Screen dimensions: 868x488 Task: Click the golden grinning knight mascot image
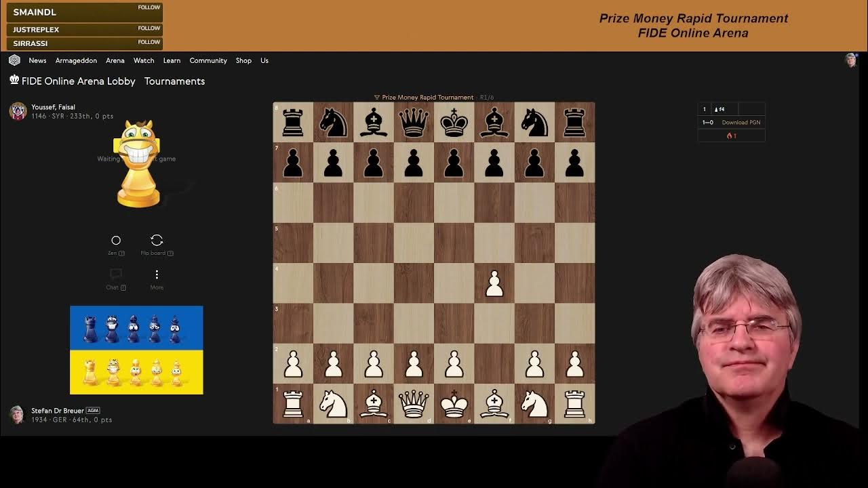click(138, 164)
